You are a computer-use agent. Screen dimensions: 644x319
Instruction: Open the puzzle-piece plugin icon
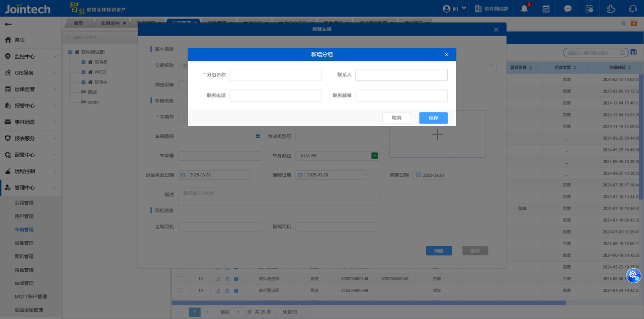click(x=611, y=9)
